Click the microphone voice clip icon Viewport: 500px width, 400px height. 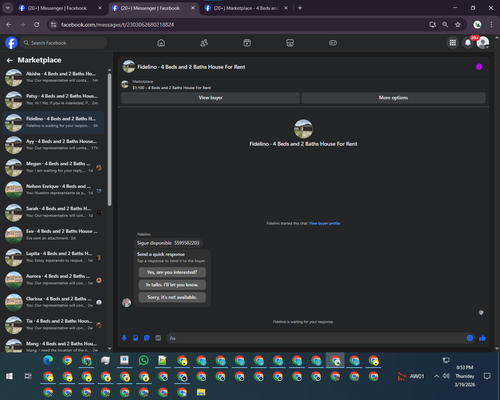[124, 338]
